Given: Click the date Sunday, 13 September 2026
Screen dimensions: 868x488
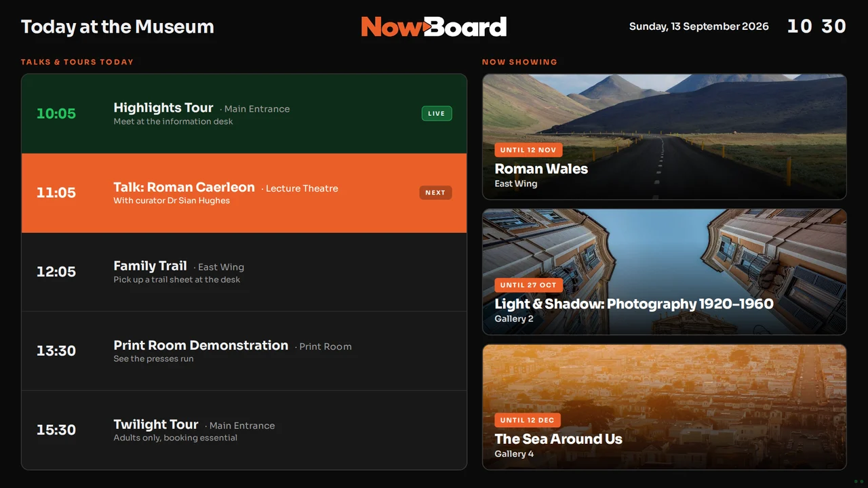Looking at the screenshot, I should coord(699,26).
